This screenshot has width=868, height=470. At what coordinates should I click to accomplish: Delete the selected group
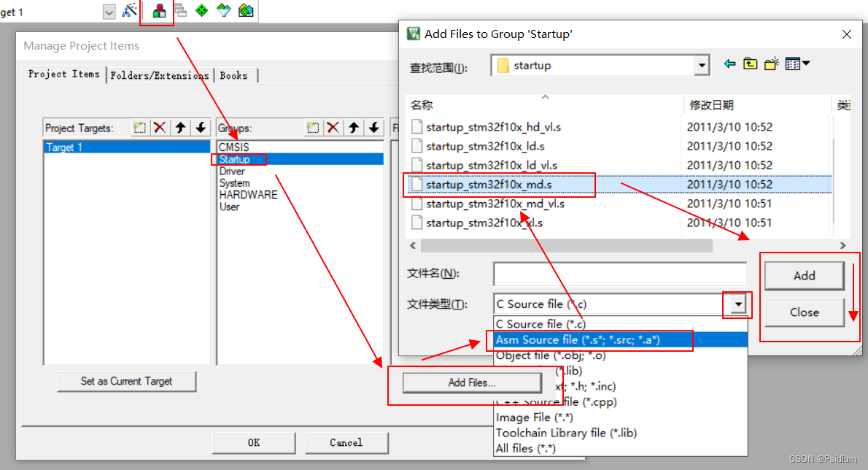click(x=333, y=128)
